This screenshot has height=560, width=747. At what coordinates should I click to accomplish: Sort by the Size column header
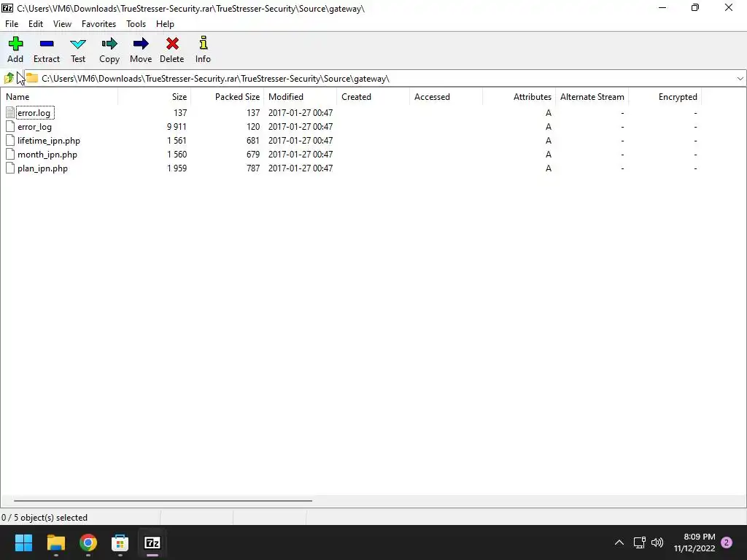pyautogui.click(x=155, y=97)
